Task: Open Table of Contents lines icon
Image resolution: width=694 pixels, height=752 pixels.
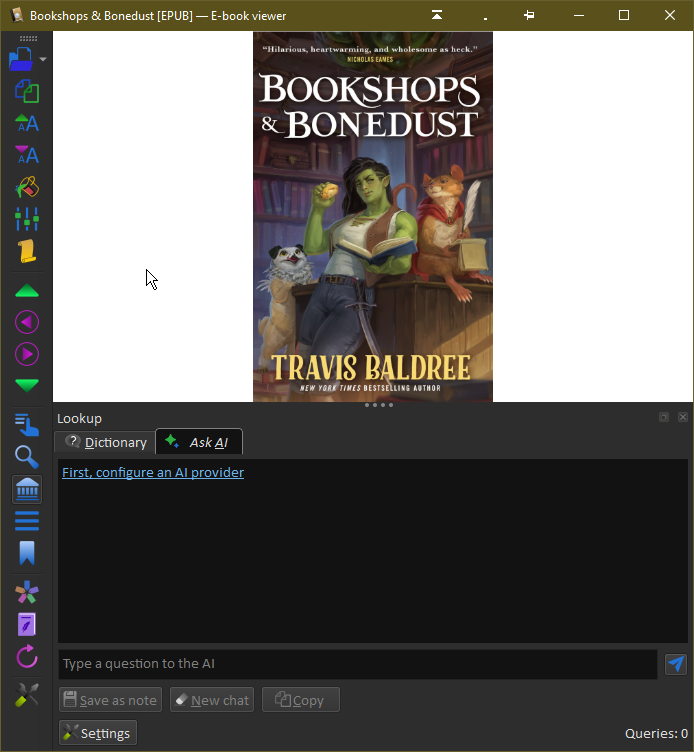Action: (x=27, y=521)
